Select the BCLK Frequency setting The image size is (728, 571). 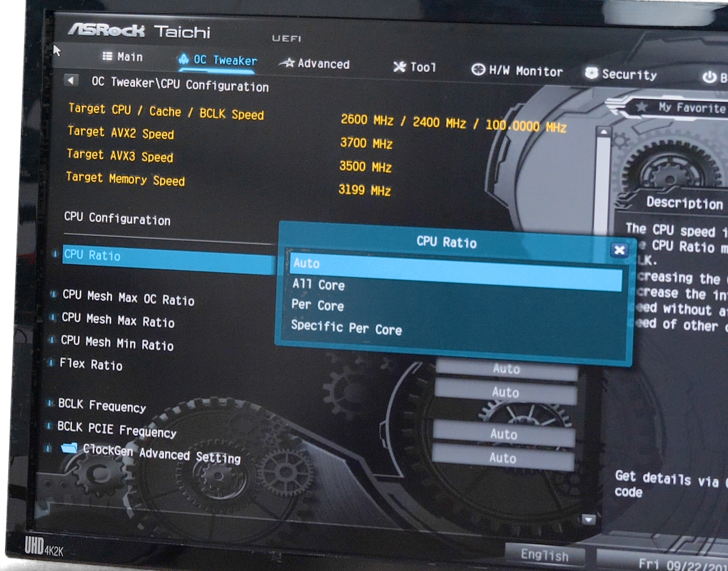click(x=102, y=405)
